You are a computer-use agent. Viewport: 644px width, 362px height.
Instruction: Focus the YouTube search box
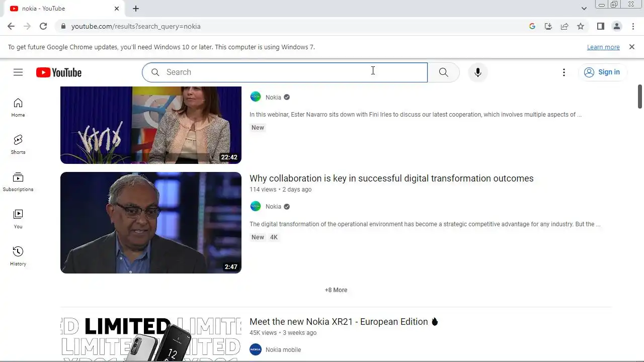[x=285, y=72]
